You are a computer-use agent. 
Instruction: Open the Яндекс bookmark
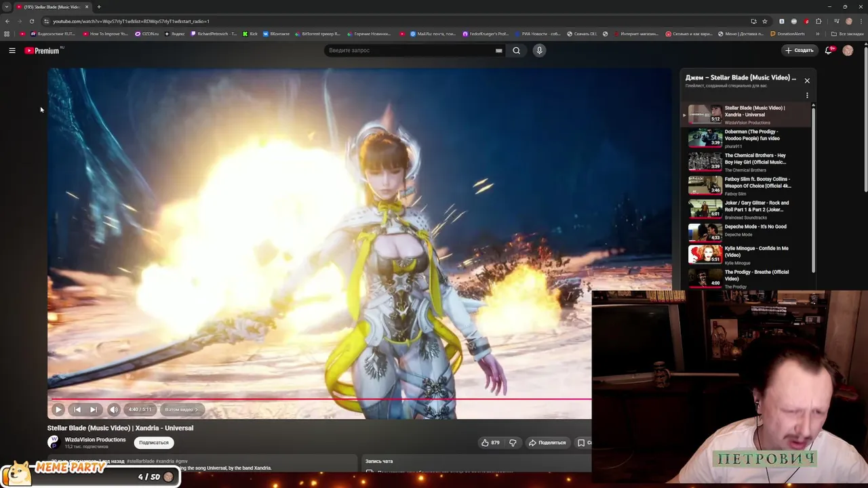[x=175, y=34]
